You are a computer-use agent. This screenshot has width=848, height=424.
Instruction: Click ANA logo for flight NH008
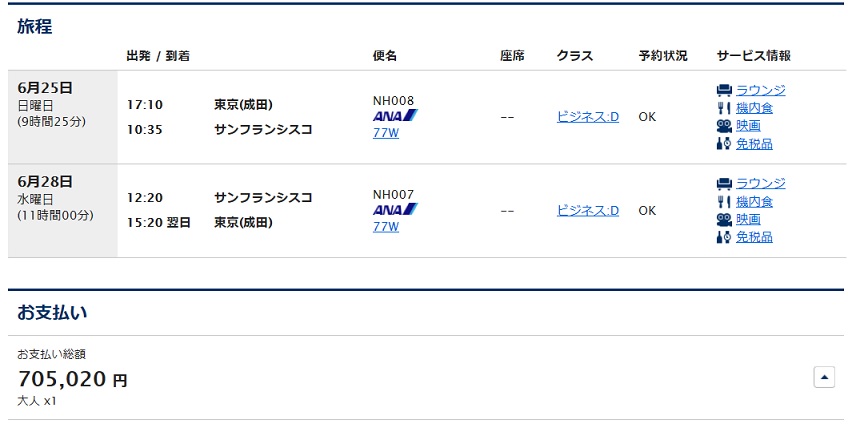click(x=395, y=116)
